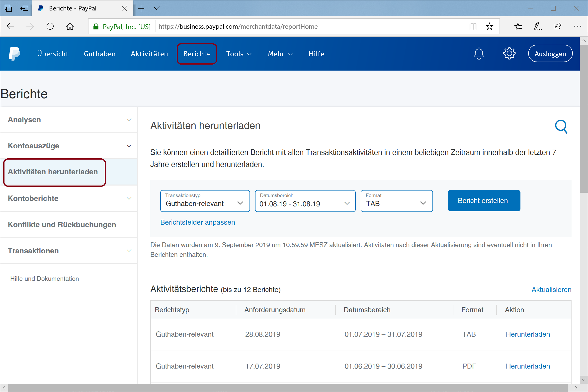Go to Aktivitäten in navigation
The width and height of the screenshot is (588, 392).
(x=149, y=54)
